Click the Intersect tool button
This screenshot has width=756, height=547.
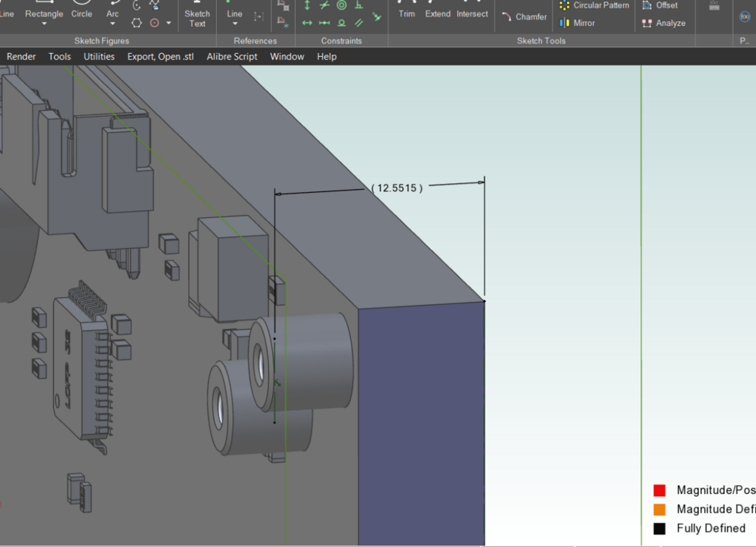(x=472, y=10)
